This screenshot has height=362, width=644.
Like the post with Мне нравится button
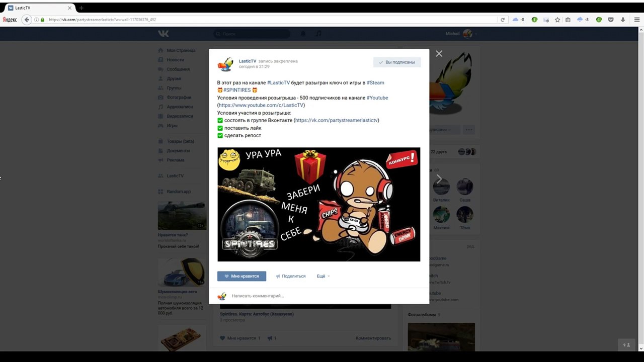click(x=242, y=276)
